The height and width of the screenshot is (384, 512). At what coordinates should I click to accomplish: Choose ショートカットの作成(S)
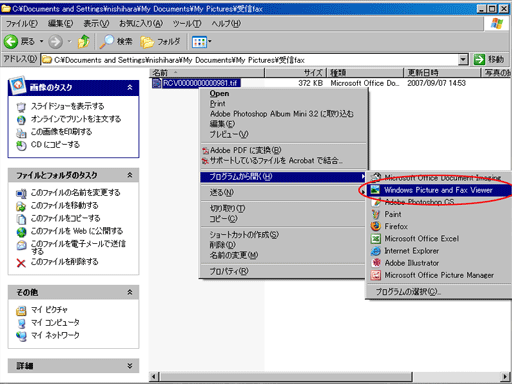click(283, 235)
